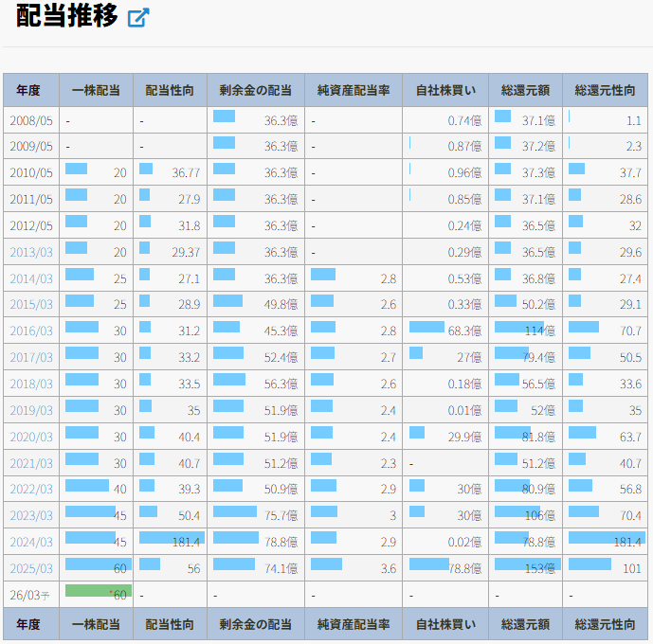Viewport: 653px width, 644px height.
Task: Click the 2019/03 year link
Action: (x=30, y=410)
